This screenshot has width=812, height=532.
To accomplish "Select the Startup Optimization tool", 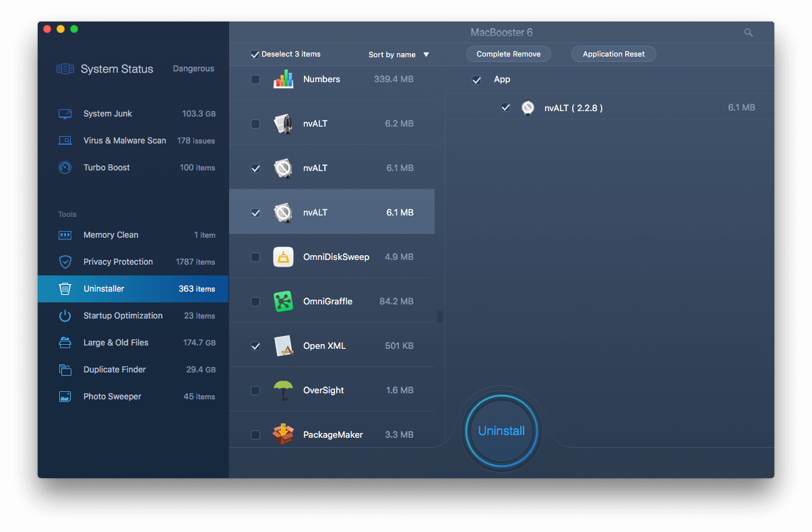I will tap(123, 315).
